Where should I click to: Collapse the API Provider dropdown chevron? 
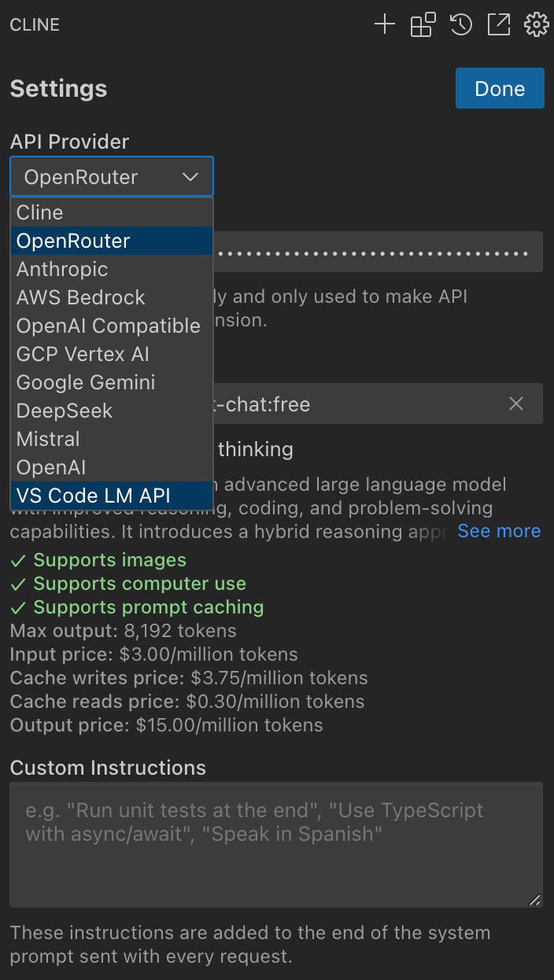click(x=190, y=177)
